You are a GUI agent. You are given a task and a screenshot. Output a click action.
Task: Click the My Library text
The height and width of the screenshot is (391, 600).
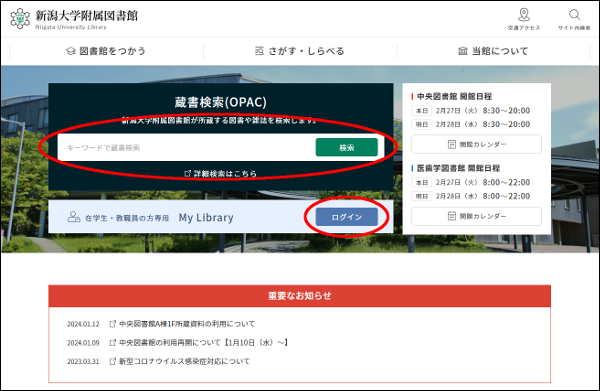tap(206, 218)
